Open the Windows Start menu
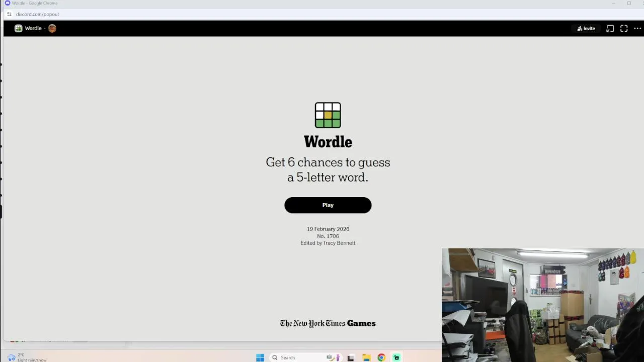 click(x=260, y=357)
